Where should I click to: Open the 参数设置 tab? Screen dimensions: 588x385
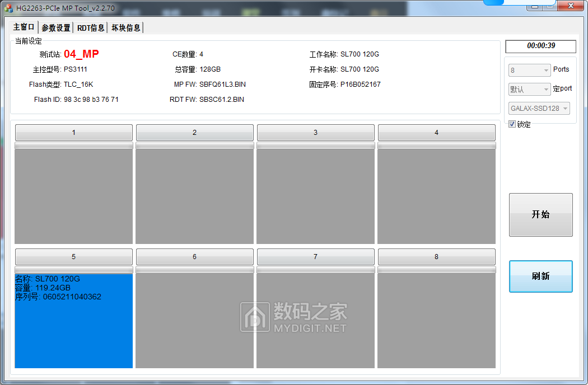(56, 28)
